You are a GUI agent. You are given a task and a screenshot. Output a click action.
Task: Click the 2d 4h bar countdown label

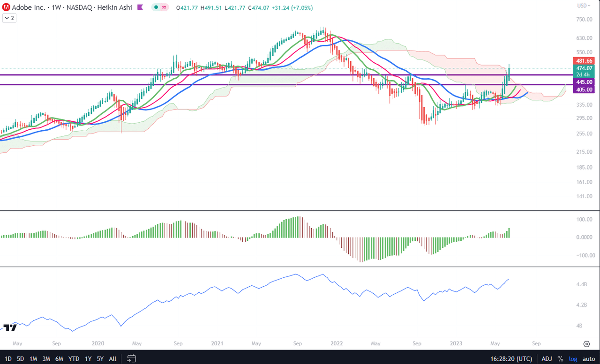tap(583, 75)
